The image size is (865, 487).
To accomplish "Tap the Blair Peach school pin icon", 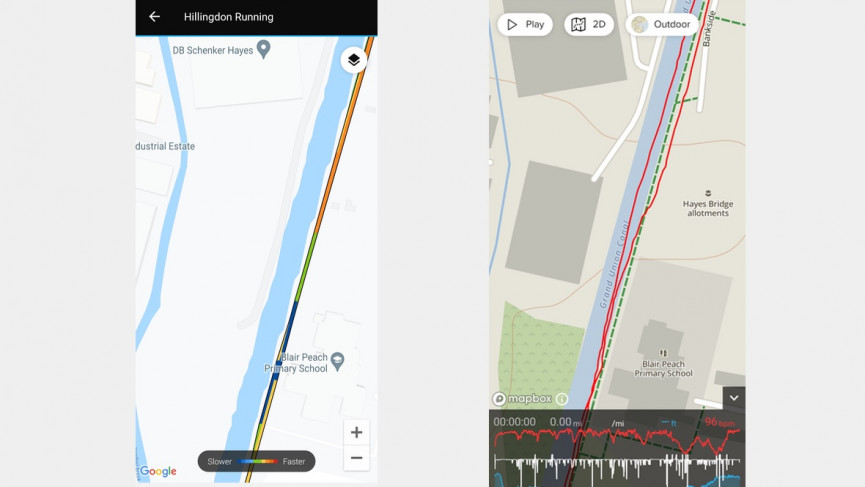I will [x=337, y=361].
